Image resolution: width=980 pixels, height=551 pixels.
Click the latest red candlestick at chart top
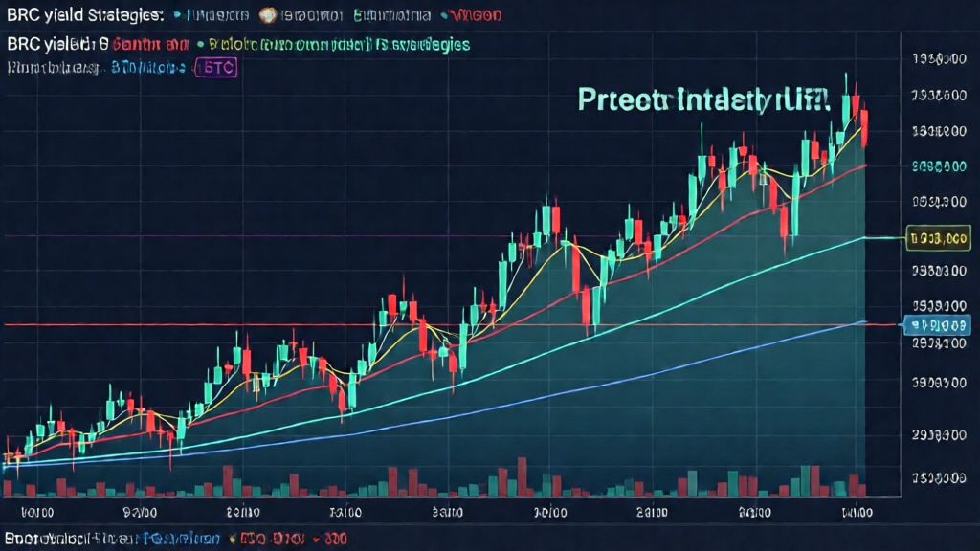pyautogui.click(x=865, y=129)
